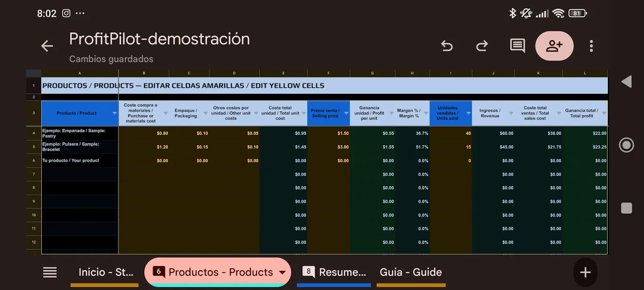The height and width of the screenshot is (290, 644).
Task: Add a new sheet with plus button
Action: point(585,272)
